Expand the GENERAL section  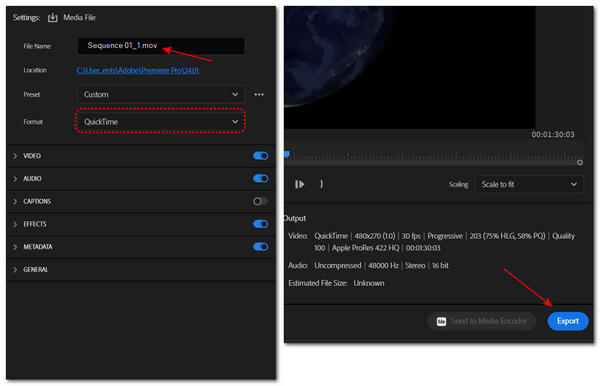(15, 270)
